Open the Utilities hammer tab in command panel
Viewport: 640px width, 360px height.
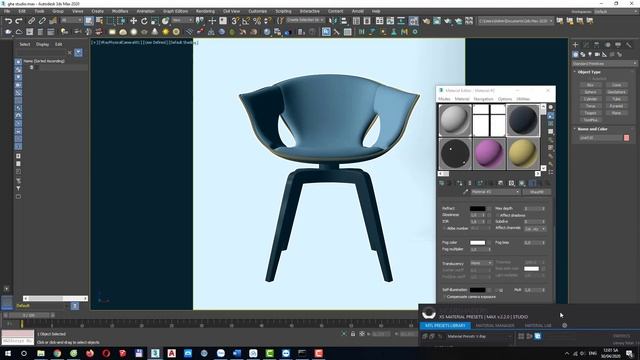coord(629,45)
